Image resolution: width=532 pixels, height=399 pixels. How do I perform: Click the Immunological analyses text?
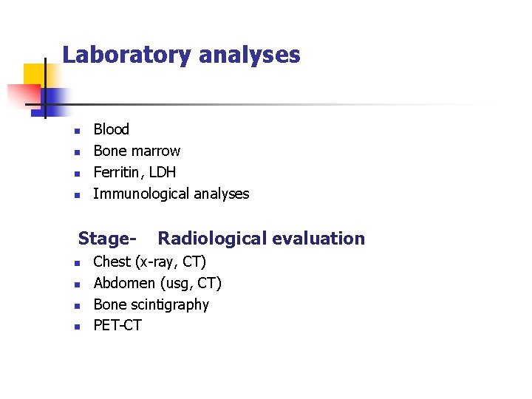[171, 194]
